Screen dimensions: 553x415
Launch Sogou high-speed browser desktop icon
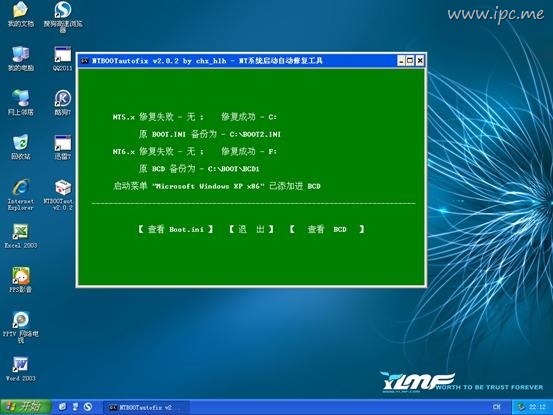(63, 16)
